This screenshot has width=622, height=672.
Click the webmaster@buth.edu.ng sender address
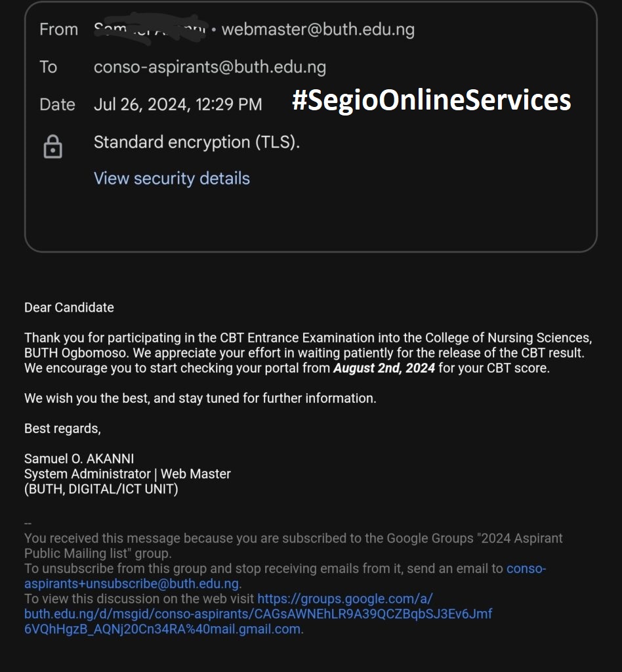(x=318, y=30)
